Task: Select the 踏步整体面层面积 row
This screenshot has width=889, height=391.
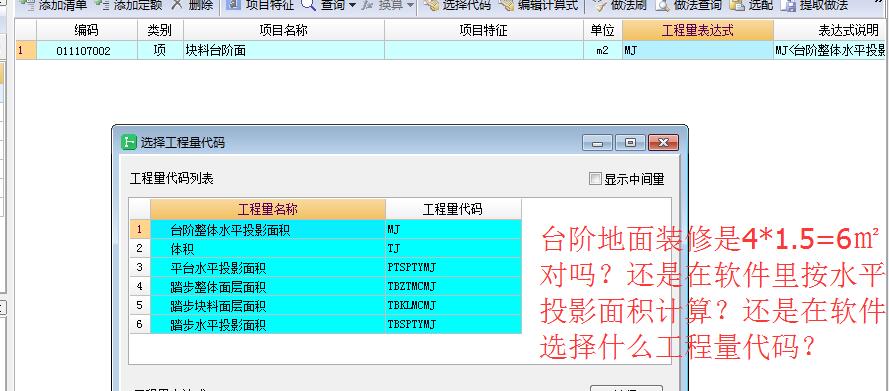Action: click(268, 286)
